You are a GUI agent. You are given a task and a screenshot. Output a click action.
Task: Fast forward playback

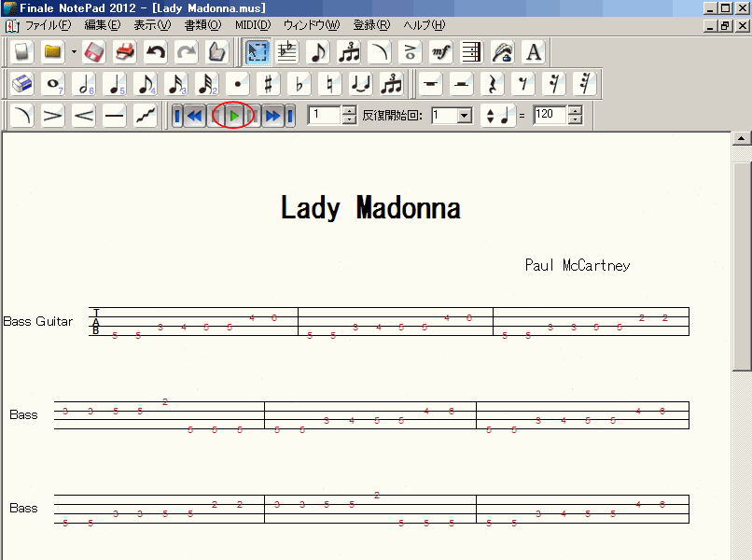272,116
